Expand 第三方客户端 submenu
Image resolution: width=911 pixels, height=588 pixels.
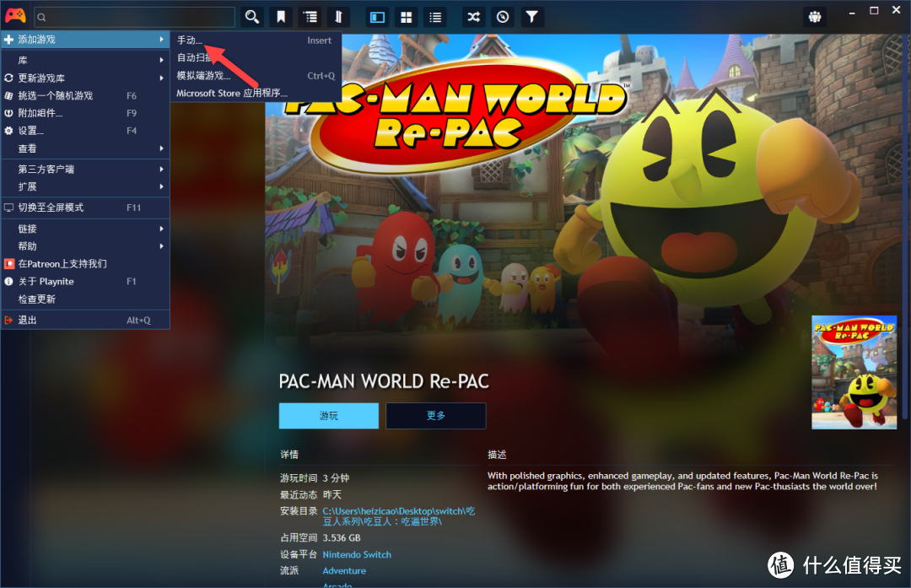click(85, 169)
